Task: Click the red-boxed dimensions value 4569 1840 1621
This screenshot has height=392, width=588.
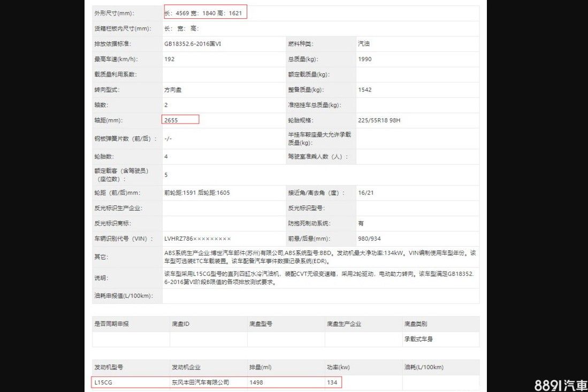Action: click(x=205, y=13)
